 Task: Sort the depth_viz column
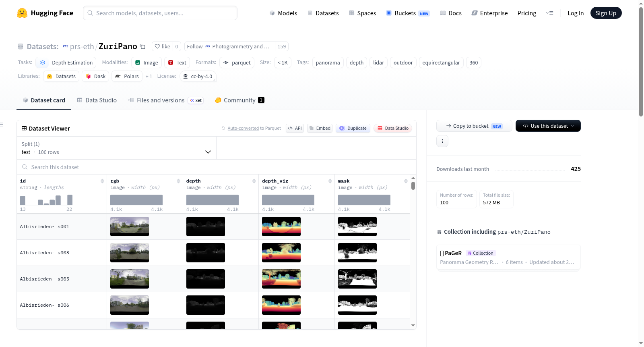(x=330, y=181)
